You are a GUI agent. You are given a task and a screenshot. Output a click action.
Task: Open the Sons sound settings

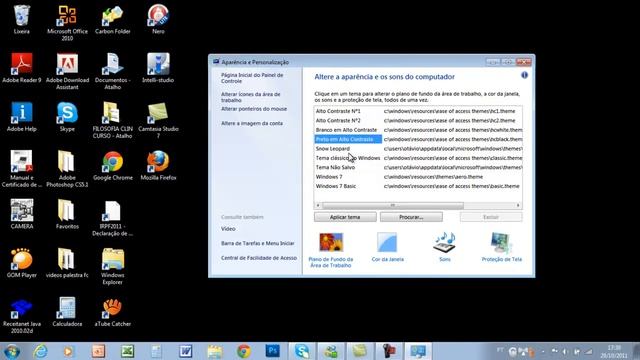(x=444, y=247)
